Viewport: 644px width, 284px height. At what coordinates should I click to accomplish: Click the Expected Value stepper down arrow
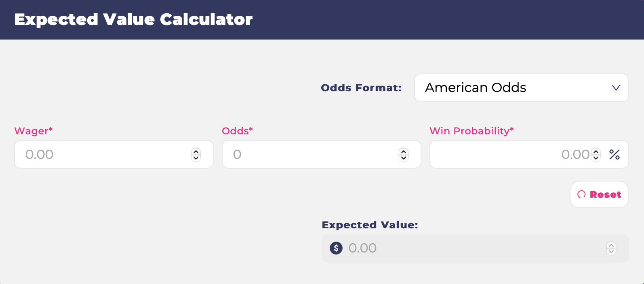pos(611,251)
